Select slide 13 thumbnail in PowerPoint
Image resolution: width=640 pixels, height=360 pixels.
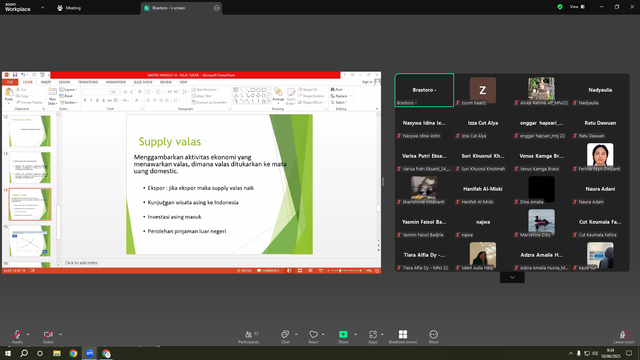(x=30, y=167)
